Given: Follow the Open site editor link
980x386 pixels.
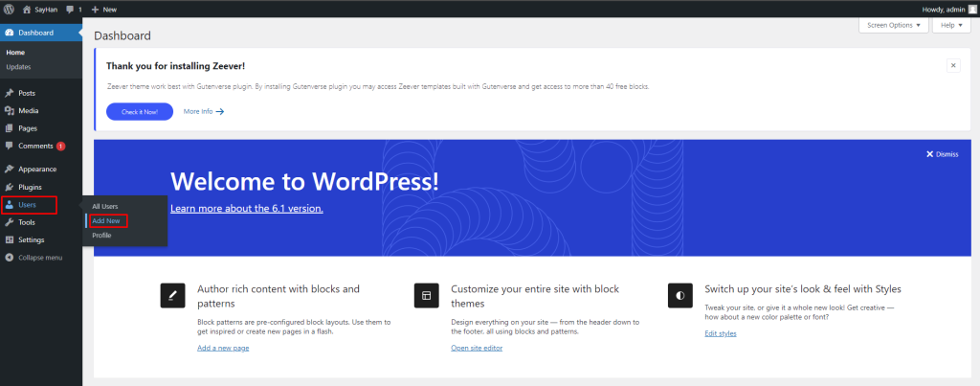Looking at the screenshot, I should pos(477,348).
